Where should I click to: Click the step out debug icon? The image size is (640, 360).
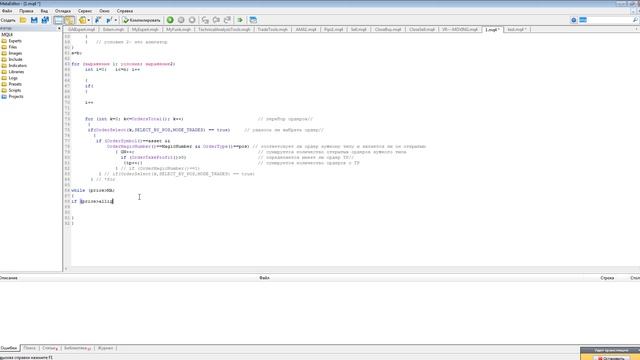[227, 20]
